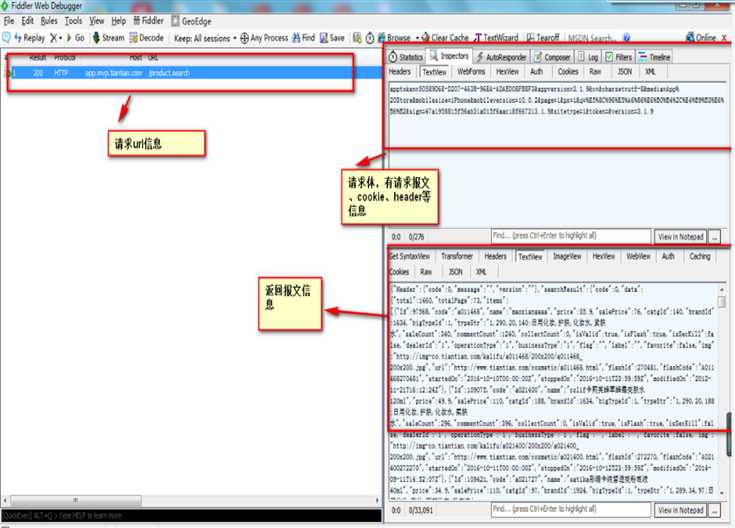Viewport: 735px width, 528px height.
Task: Open the View menu
Action: [97, 21]
